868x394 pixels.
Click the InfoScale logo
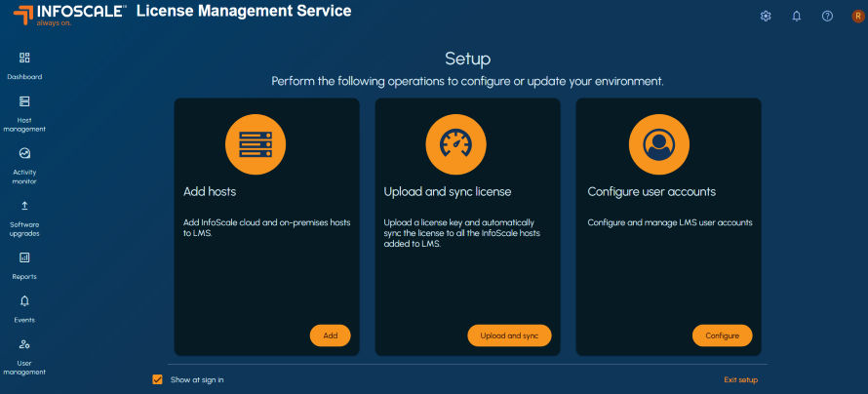pos(70,16)
